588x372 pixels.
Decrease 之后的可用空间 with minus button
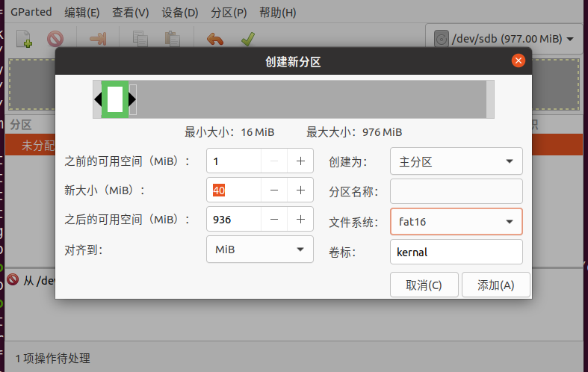click(274, 220)
